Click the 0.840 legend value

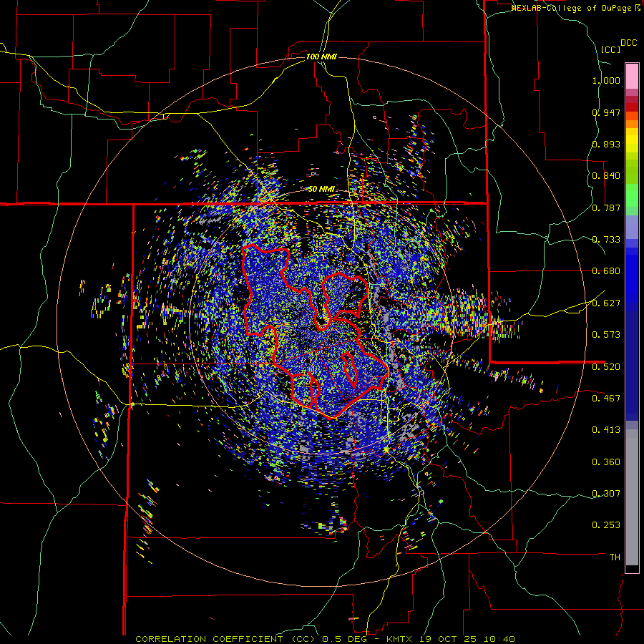pos(606,176)
